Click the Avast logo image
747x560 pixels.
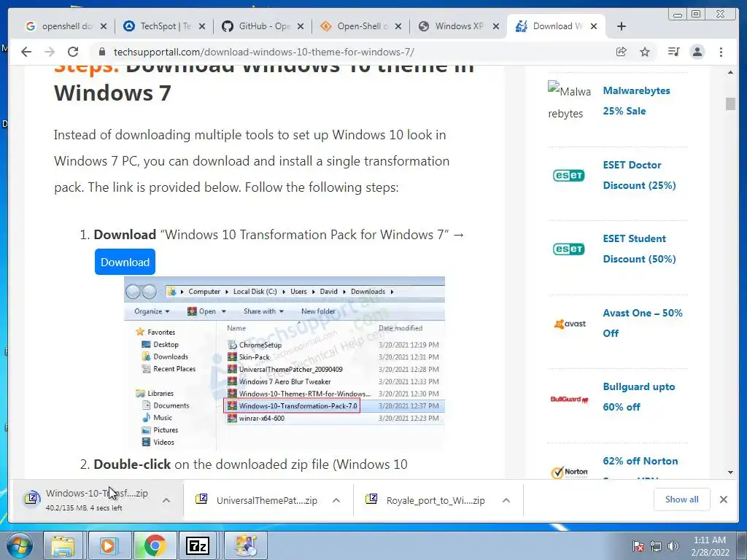570,324
